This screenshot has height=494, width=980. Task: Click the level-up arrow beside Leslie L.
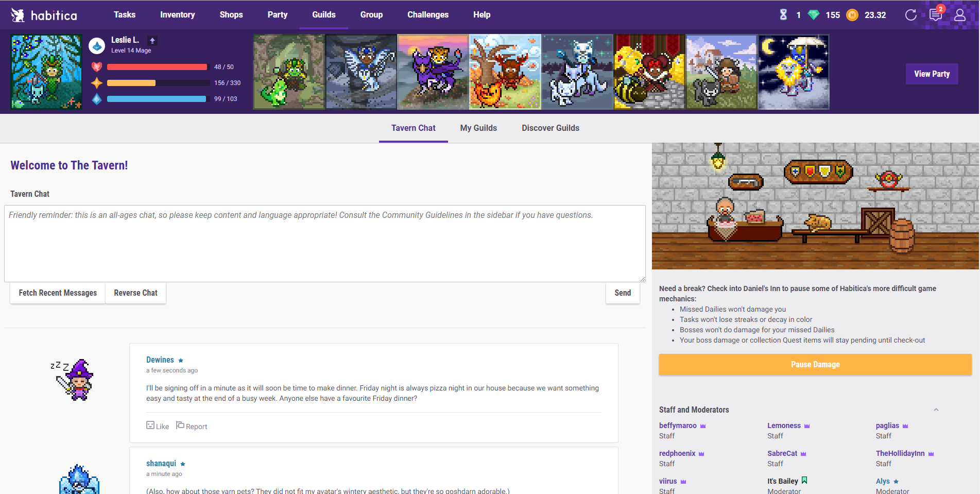click(x=152, y=40)
